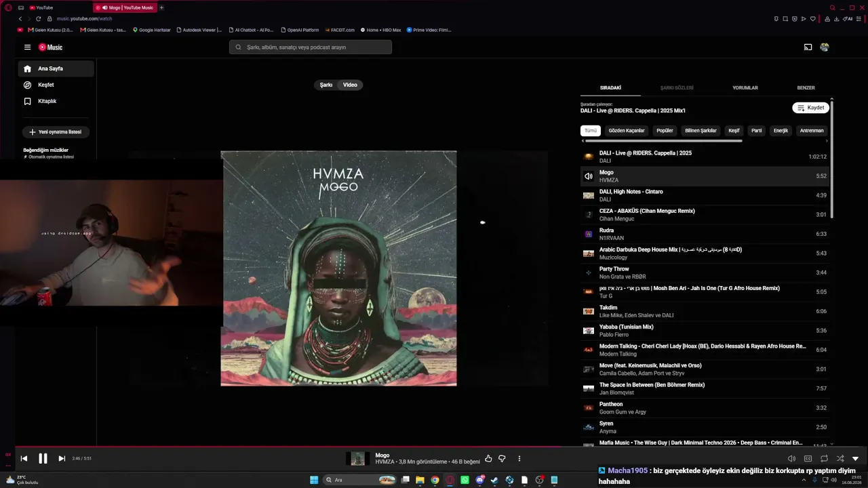Like the song Mogo
The width and height of the screenshot is (868, 488).
coord(488,459)
